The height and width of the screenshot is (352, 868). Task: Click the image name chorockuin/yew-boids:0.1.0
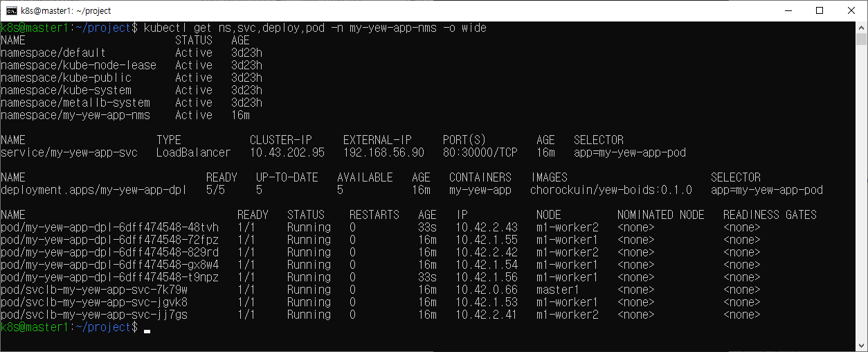pyautogui.click(x=611, y=190)
